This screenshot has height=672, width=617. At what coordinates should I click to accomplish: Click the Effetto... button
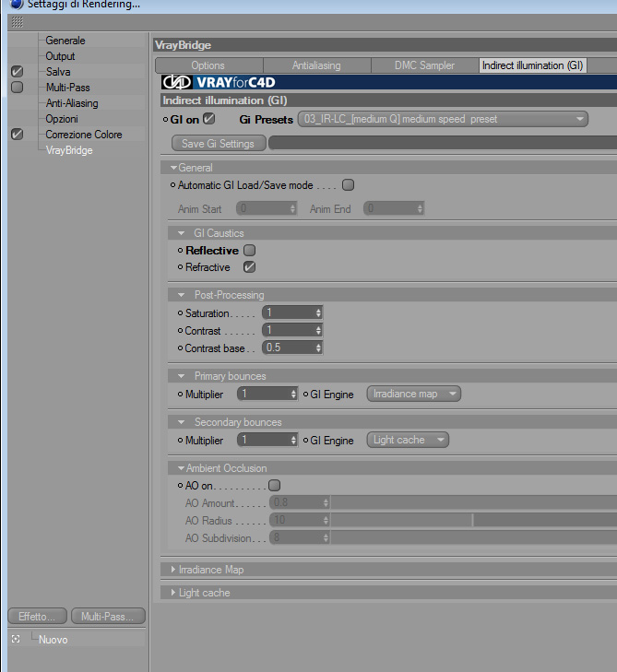pyautogui.click(x=37, y=617)
